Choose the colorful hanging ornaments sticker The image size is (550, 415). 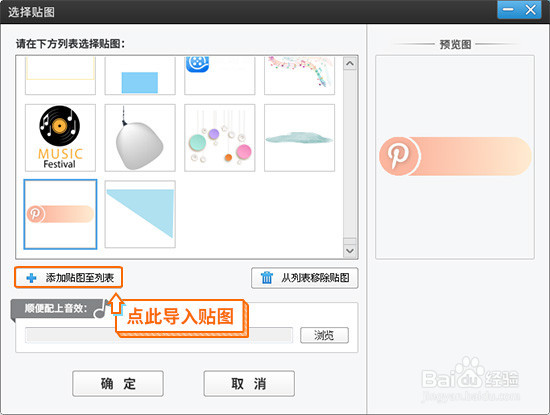click(x=220, y=138)
